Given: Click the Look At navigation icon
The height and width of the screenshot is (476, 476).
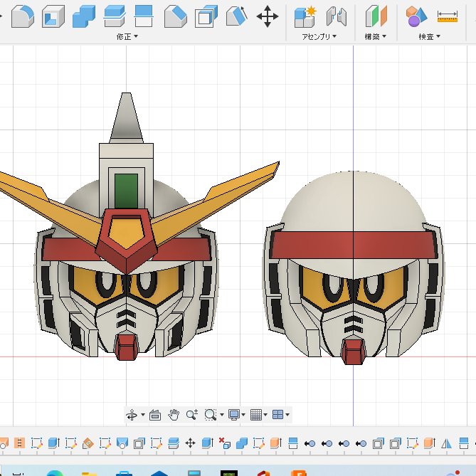Looking at the screenshot, I should point(155,415).
